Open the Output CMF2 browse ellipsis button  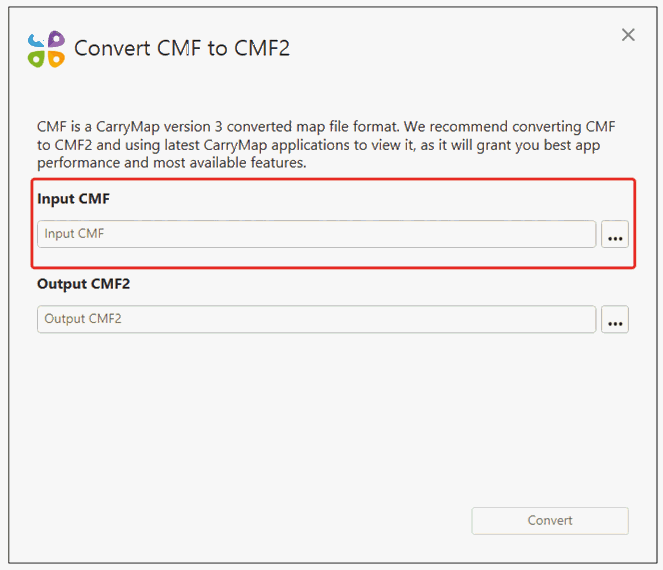(615, 320)
